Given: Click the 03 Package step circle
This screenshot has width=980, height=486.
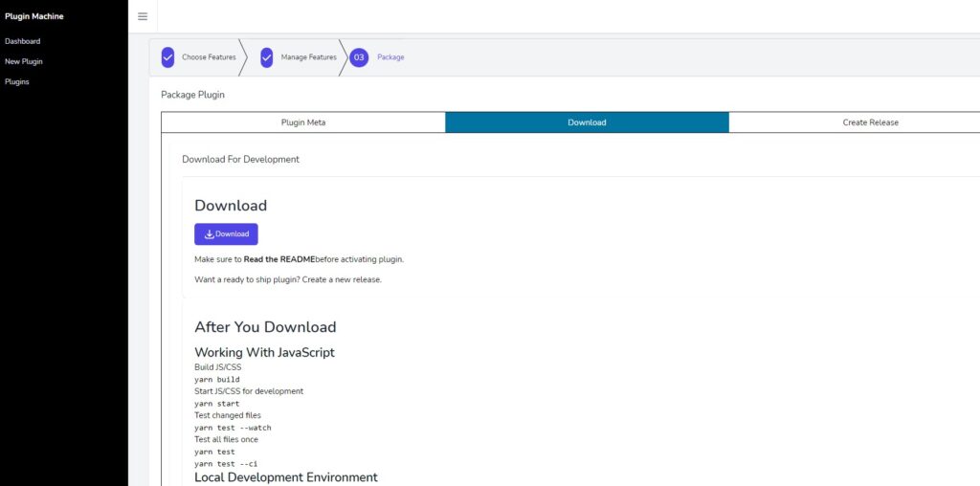Looking at the screenshot, I should point(359,57).
